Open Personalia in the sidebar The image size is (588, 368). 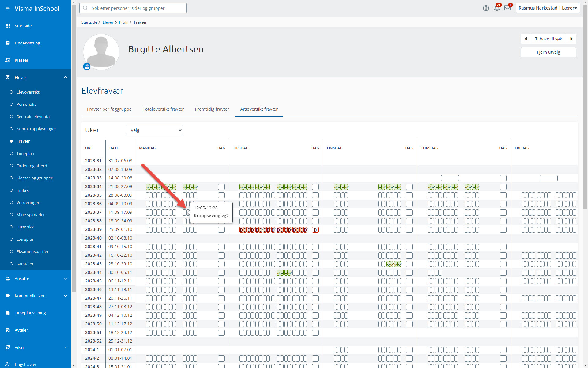[x=26, y=104]
